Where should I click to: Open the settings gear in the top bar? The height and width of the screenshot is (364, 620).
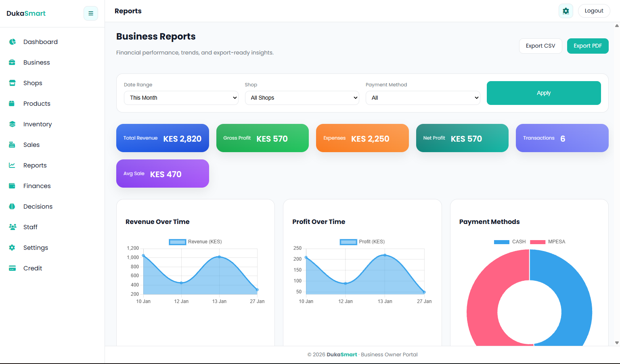(x=566, y=11)
